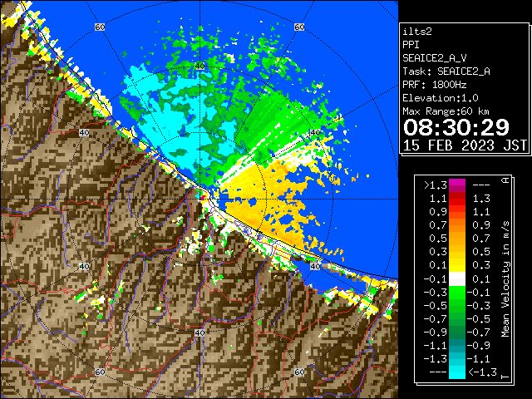Click the radar center point on the coastline
Image resolution: width=532 pixels, height=399 pixels.
point(199,199)
